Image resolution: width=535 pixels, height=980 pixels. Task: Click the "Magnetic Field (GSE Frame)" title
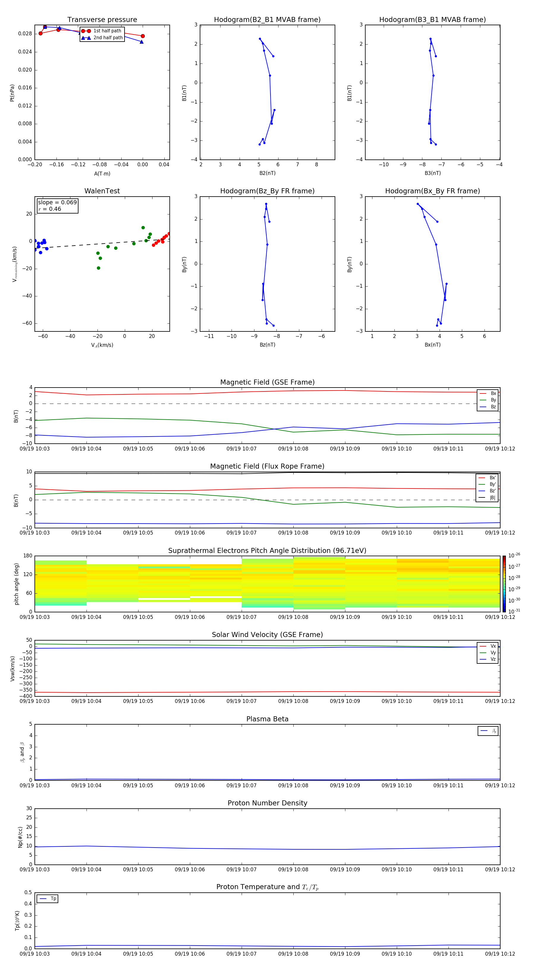[x=267, y=382]
